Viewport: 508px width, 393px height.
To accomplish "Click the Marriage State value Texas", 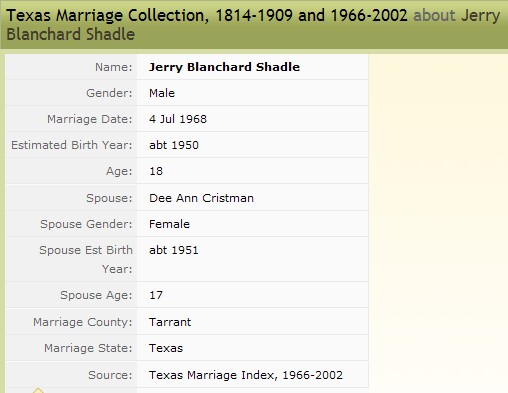I will 166,348.
